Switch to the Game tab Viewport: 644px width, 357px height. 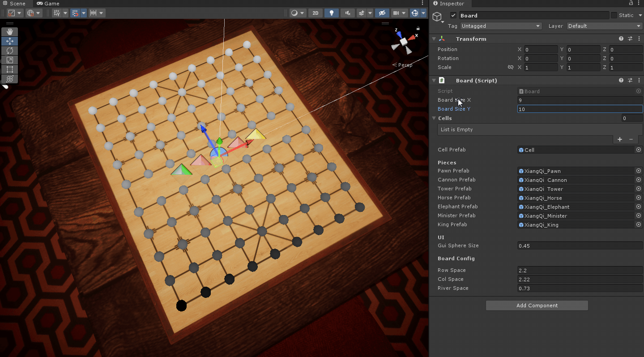pos(47,4)
